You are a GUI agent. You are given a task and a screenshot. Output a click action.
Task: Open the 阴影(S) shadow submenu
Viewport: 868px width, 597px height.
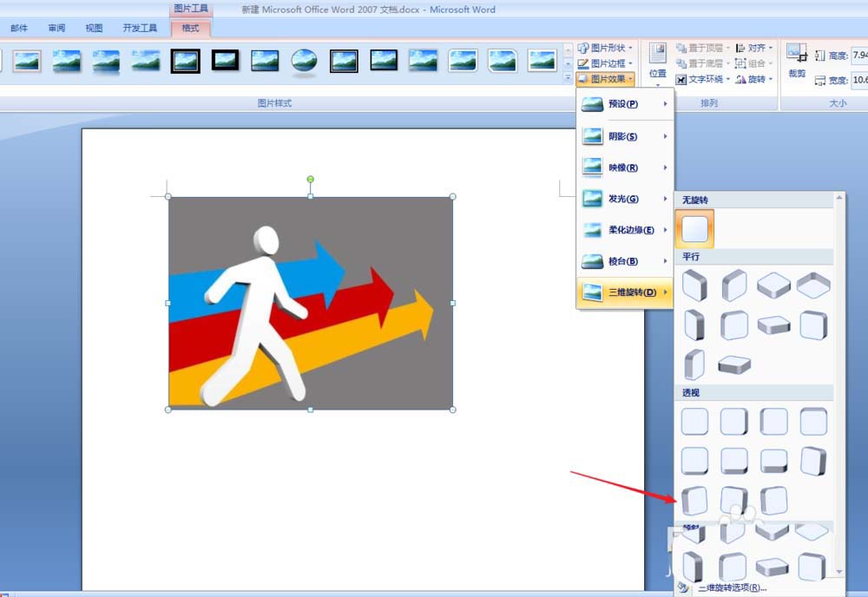(625, 136)
